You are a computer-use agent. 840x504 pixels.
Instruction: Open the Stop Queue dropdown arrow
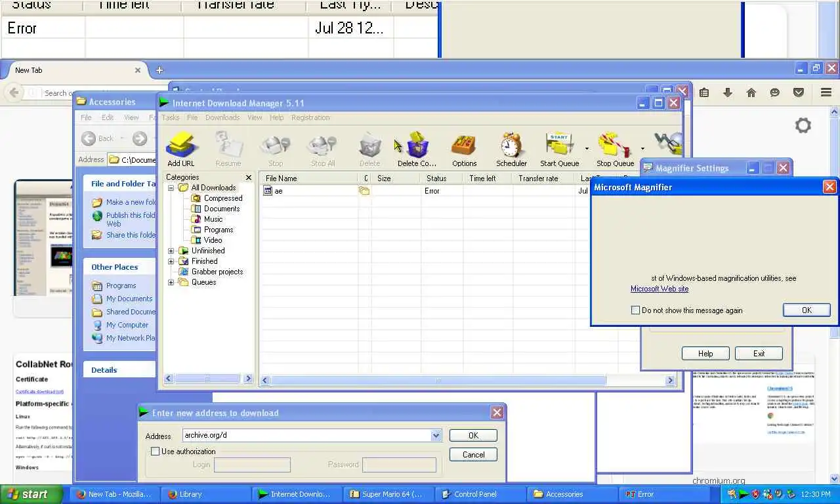coord(642,149)
